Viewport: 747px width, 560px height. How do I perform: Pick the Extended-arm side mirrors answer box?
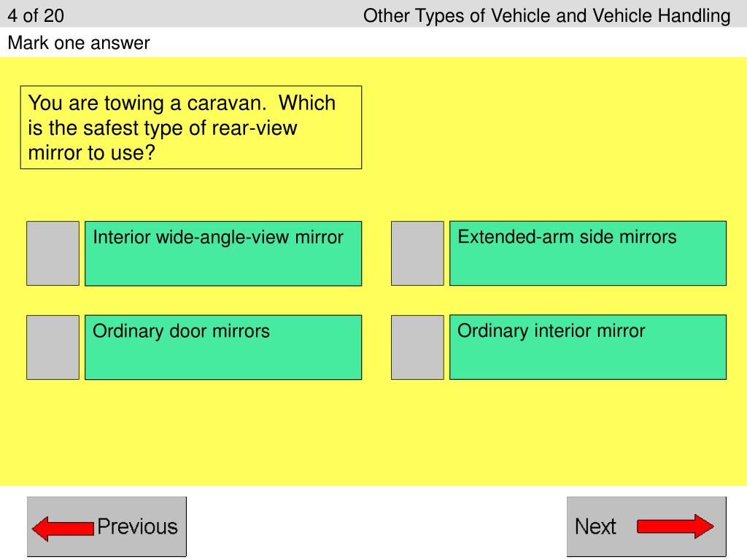click(x=588, y=253)
